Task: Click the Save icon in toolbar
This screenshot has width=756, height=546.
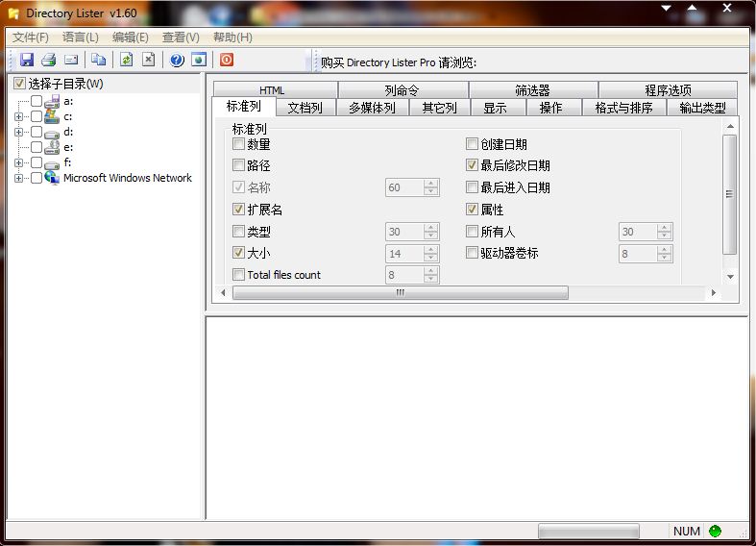Action: 27,60
